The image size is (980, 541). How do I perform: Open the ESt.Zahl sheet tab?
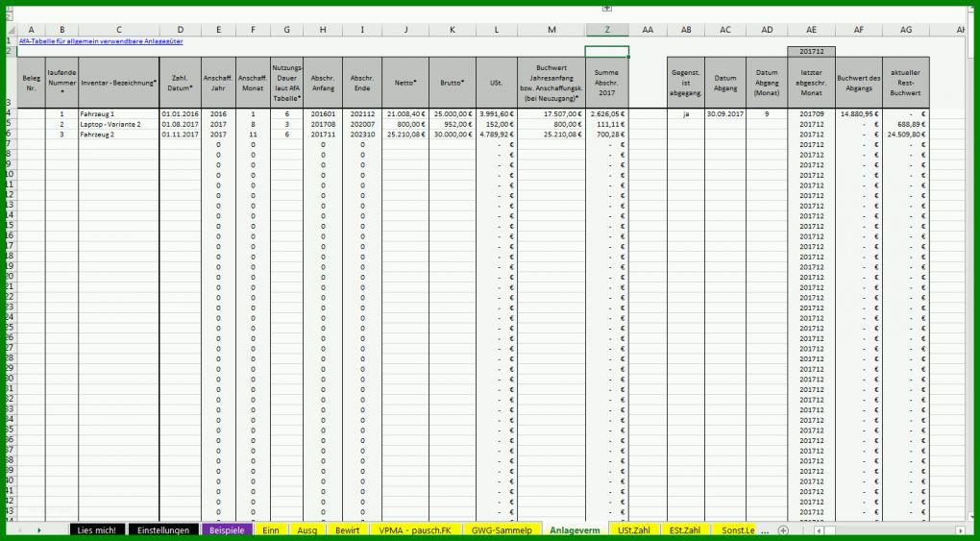point(685,530)
